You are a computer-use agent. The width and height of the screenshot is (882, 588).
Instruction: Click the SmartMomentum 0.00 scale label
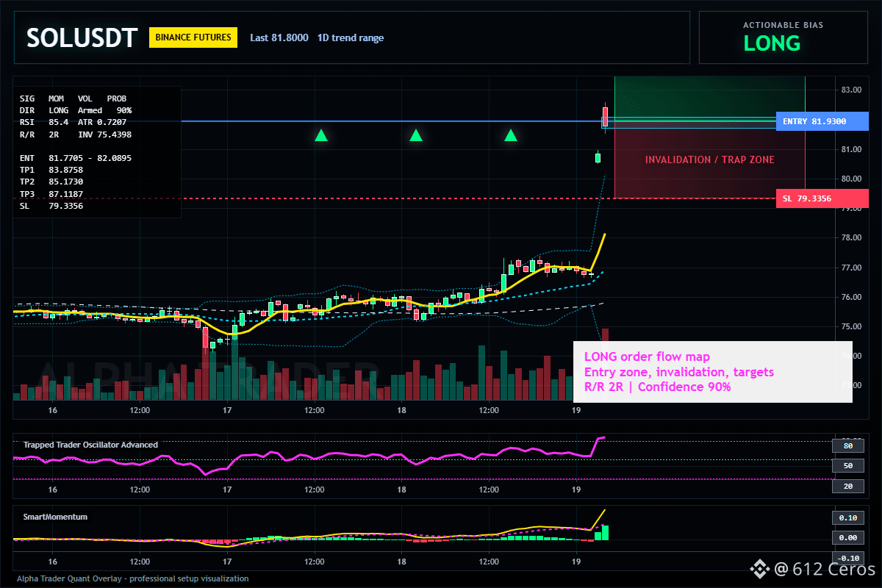[x=847, y=538]
